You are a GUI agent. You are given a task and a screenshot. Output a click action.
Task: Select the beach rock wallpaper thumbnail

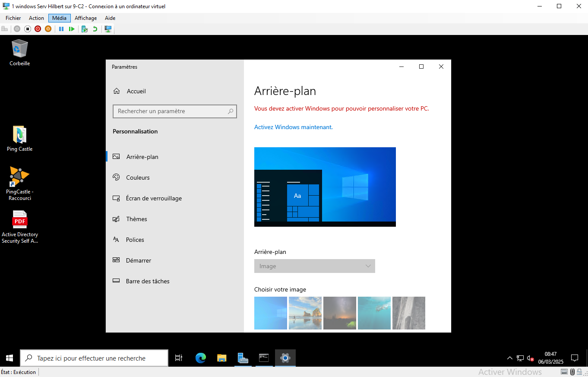point(305,313)
